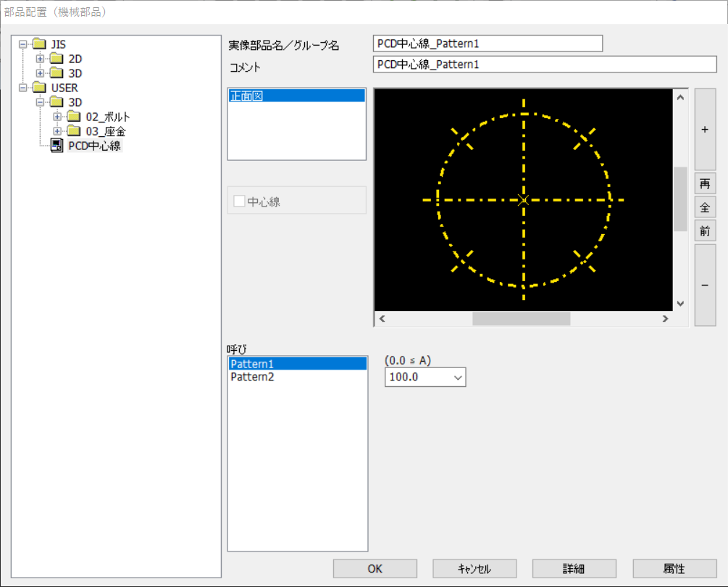
Task: Collapse the USER tree node
Action: pos(22,88)
